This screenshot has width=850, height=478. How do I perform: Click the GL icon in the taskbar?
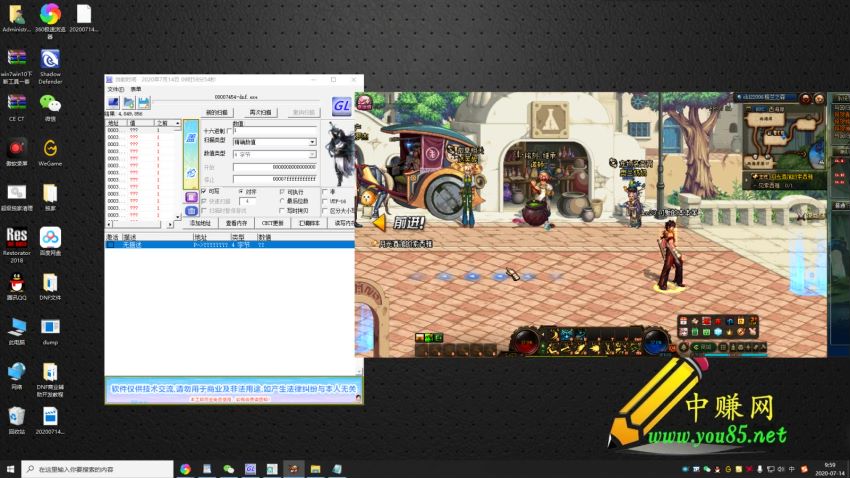(x=250, y=469)
